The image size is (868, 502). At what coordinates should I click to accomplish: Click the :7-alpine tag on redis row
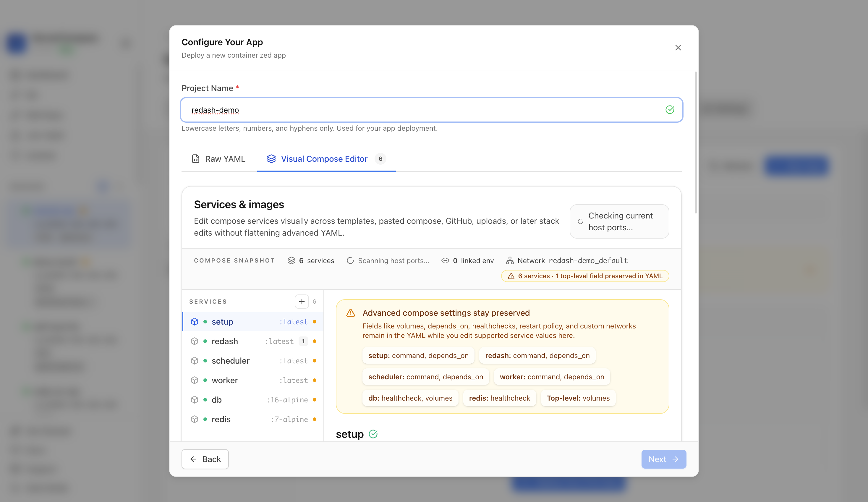pyautogui.click(x=289, y=419)
